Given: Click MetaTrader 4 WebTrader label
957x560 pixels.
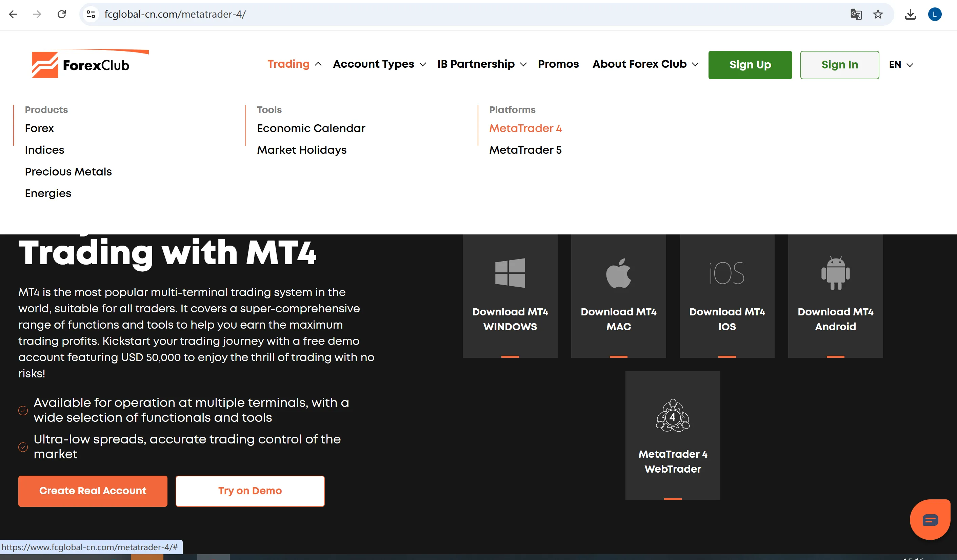Looking at the screenshot, I should click(673, 461).
